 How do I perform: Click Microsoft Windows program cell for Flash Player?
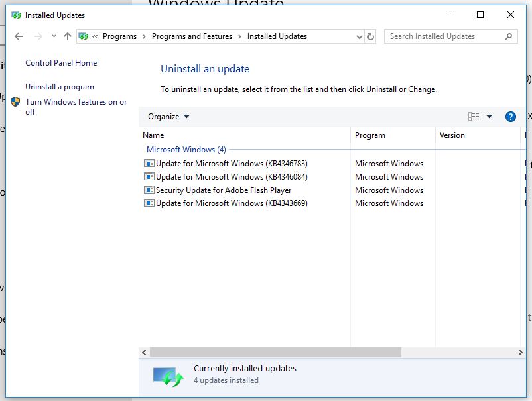pos(389,190)
